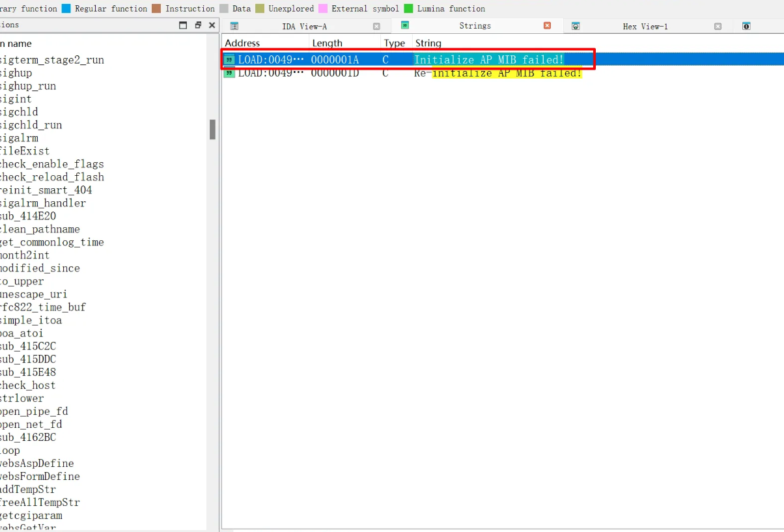Select the get_commonlog_time function
The width and height of the screenshot is (784, 532).
52,242
